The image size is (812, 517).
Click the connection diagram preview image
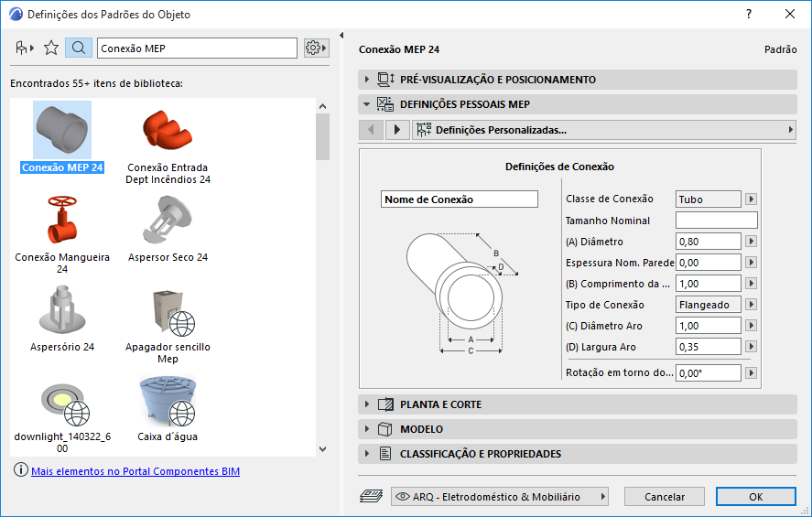pos(462,294)
